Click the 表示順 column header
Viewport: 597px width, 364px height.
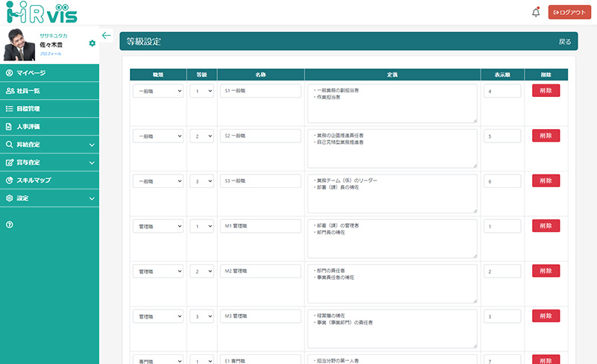[x=502, y=75]
